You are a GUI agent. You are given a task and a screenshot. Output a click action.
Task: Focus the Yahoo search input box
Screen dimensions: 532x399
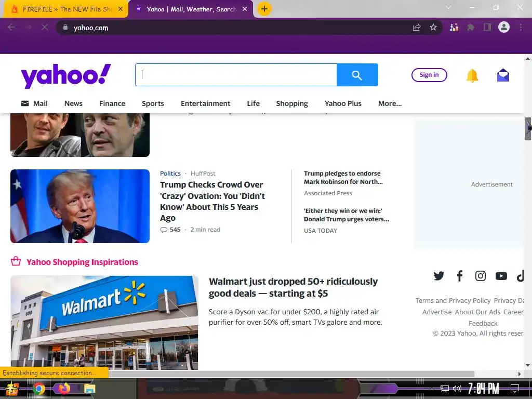tap(236, 75)
